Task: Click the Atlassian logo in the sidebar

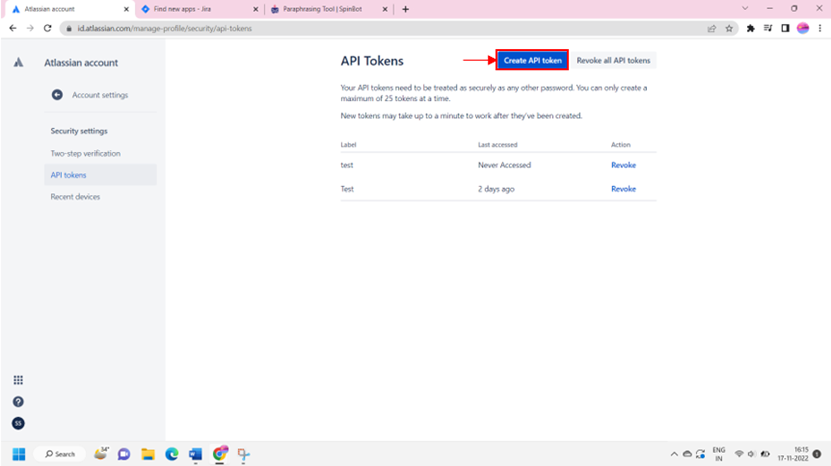Action: [x=19, y=63]
